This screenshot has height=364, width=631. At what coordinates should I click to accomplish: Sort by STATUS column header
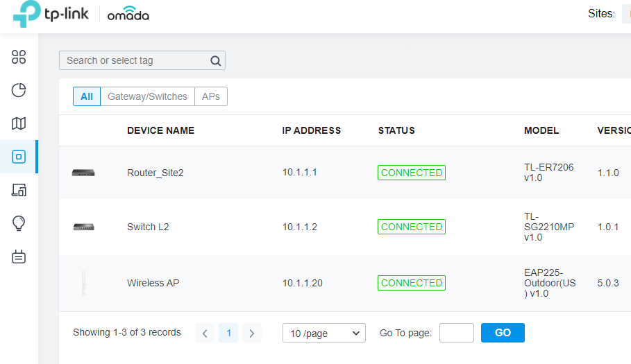396,130
